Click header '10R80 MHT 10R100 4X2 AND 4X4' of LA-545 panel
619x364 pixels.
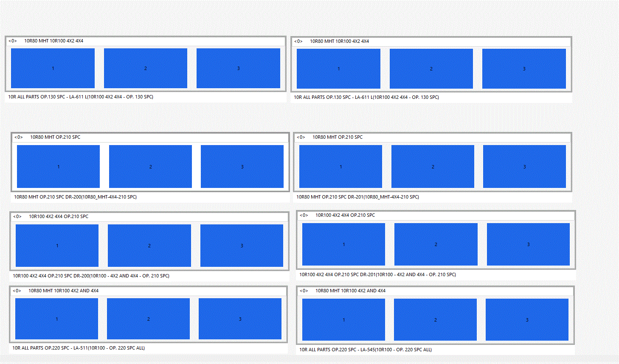tap(350, 291)
